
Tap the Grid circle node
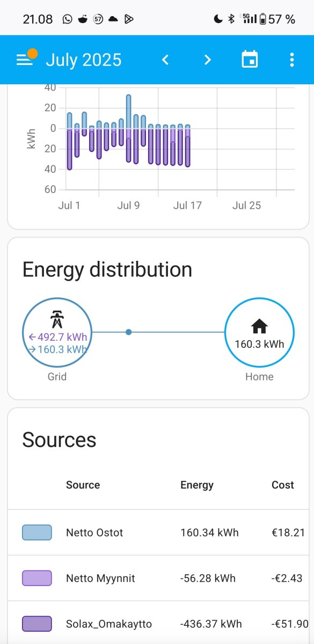coord(57,332)
